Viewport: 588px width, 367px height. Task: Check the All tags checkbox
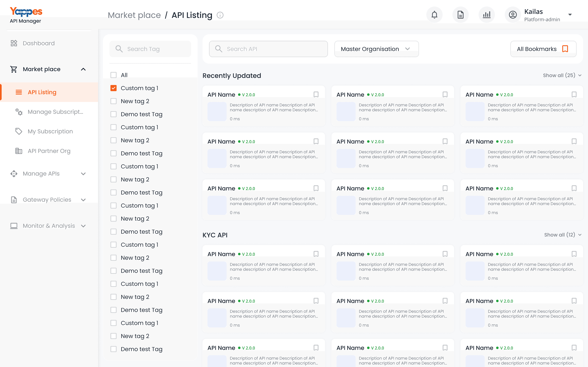[x=114, y=75]
